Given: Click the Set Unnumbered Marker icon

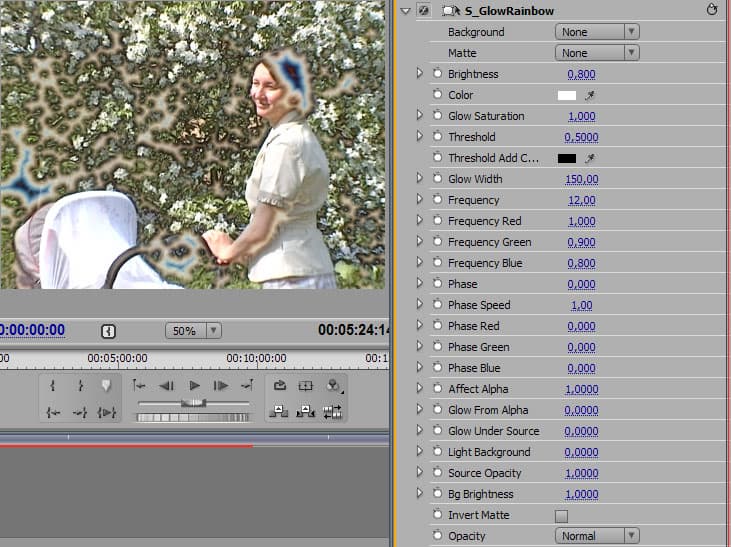Looking at the screenshot, I should [107, 386].
